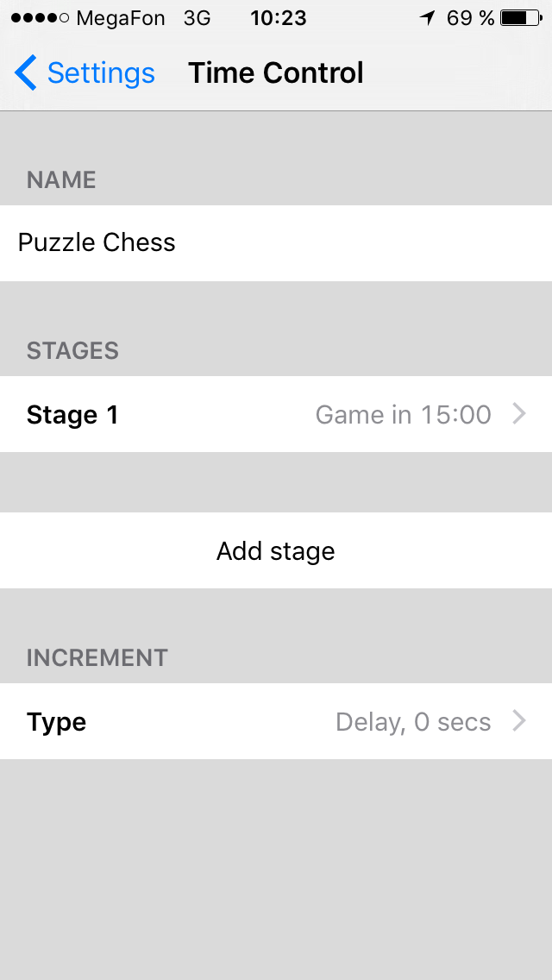Tap the 69 % battery percentage
This screenshot has width=552, height=980.
pos(470,18)
